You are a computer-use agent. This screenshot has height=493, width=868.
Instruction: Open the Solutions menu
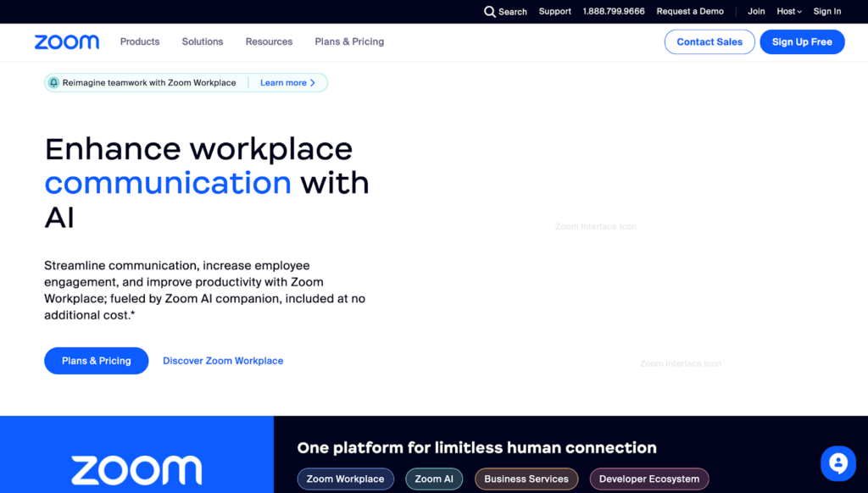tap(203, 42)
